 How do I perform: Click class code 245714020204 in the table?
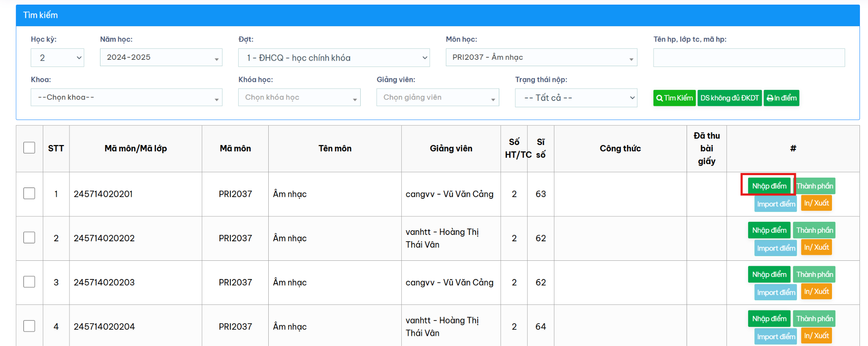point(104,326)
